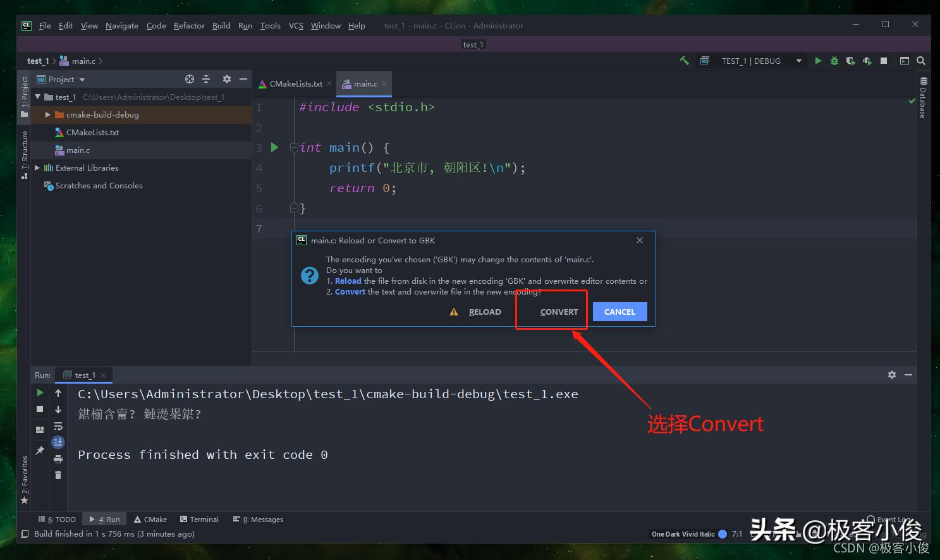Switch to the CMakeLists.txt editor tab
This screenshot has width=940, height=560.
295,83
